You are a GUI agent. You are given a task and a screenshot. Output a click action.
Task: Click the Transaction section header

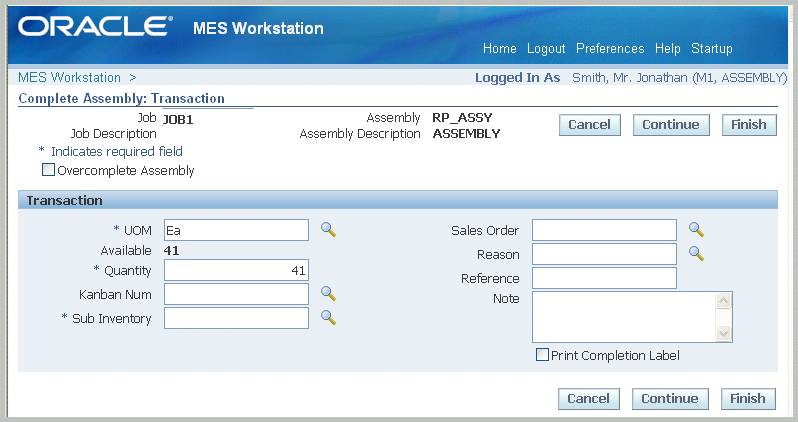click(x=397, y=200)
